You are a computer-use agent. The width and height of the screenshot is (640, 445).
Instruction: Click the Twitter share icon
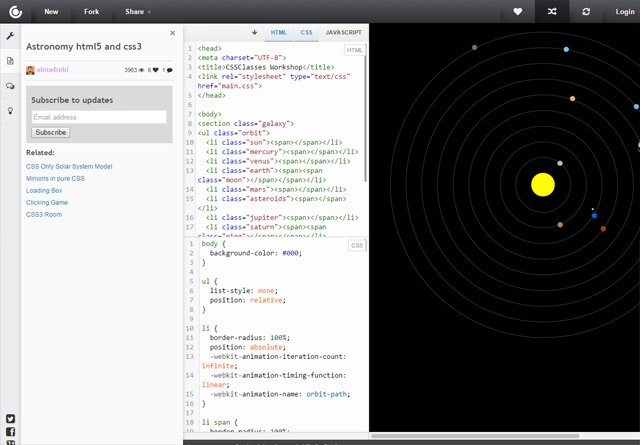10,419
